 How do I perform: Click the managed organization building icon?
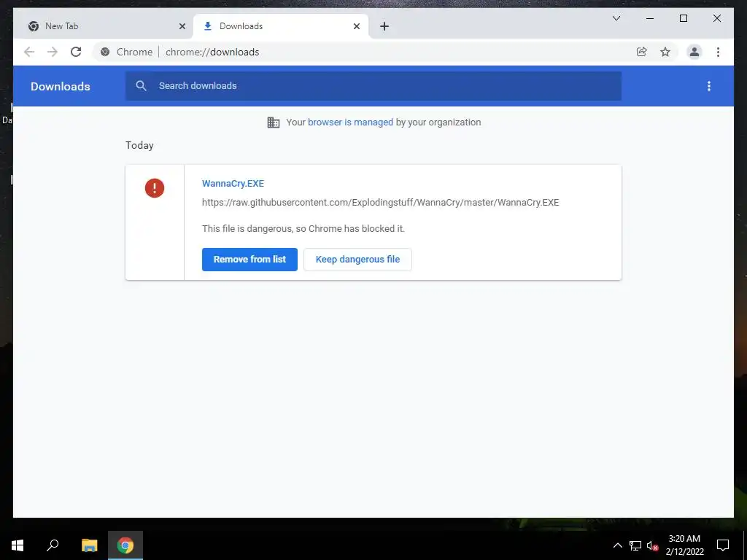click(274, 122)
